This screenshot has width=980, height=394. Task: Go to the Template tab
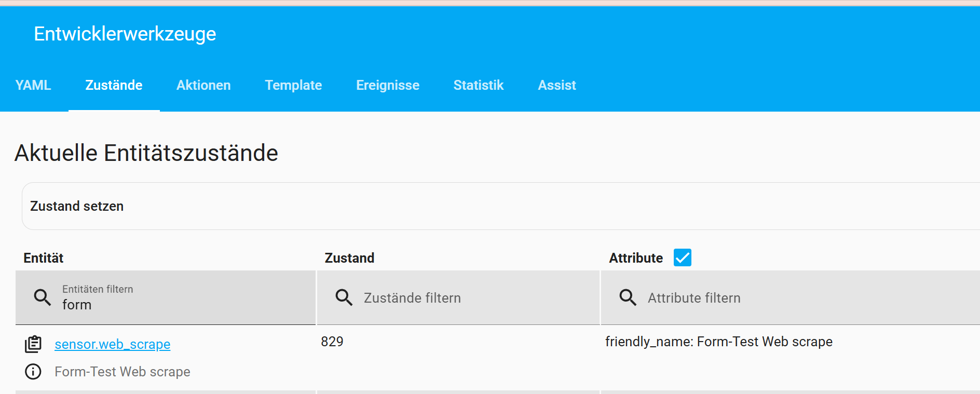(293, 85)
